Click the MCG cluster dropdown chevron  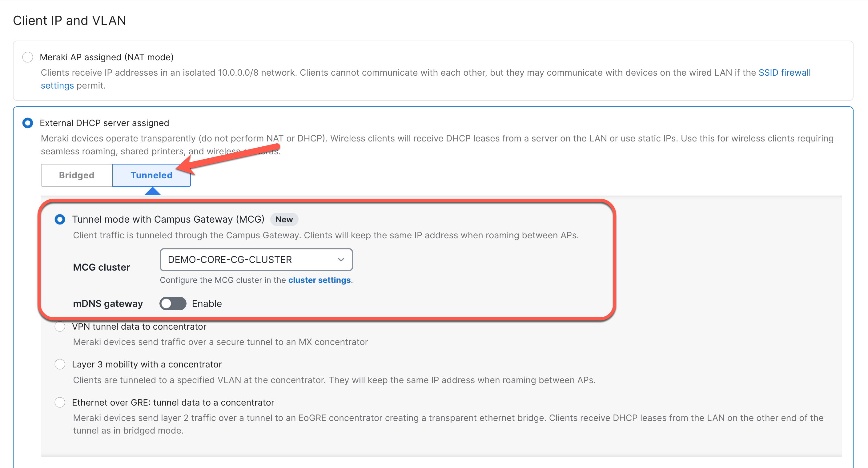pyautogui.click(x=341, y=260)
